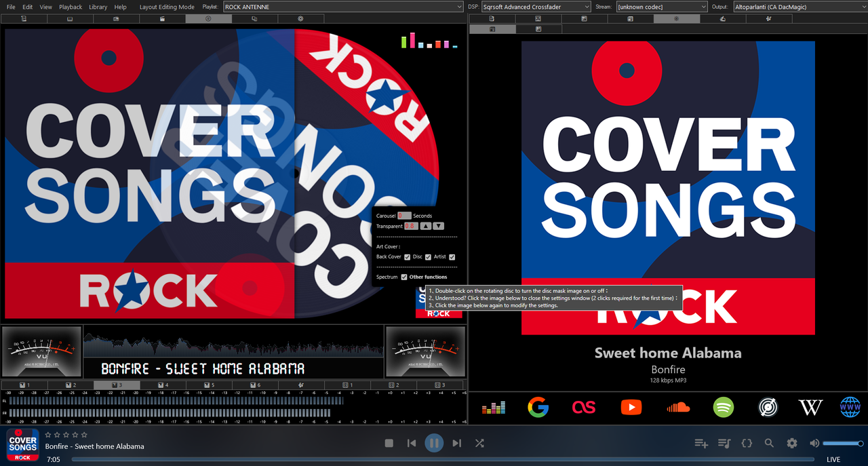Open the Edit menu

[x=28, y=7]
